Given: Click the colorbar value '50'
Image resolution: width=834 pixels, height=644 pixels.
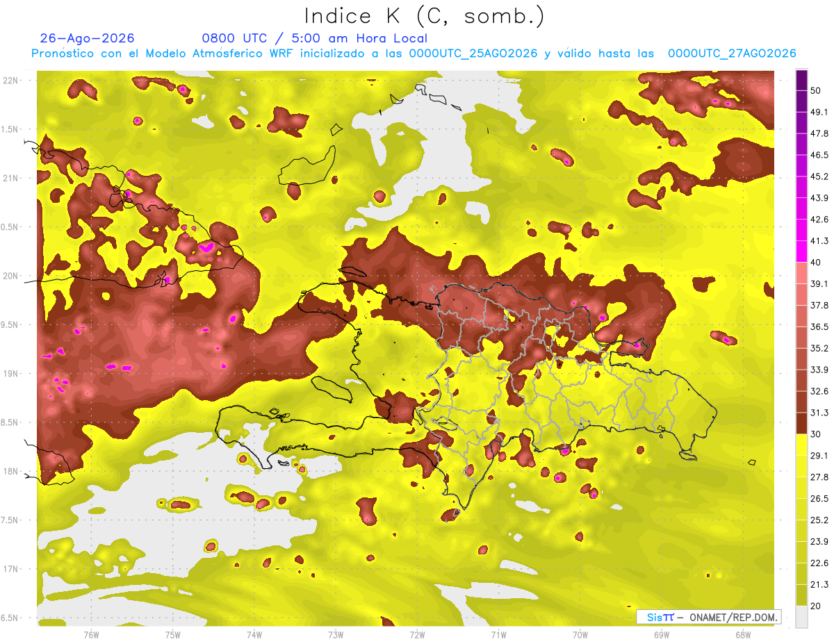Looking at the screenshot, I should [816, 91].
